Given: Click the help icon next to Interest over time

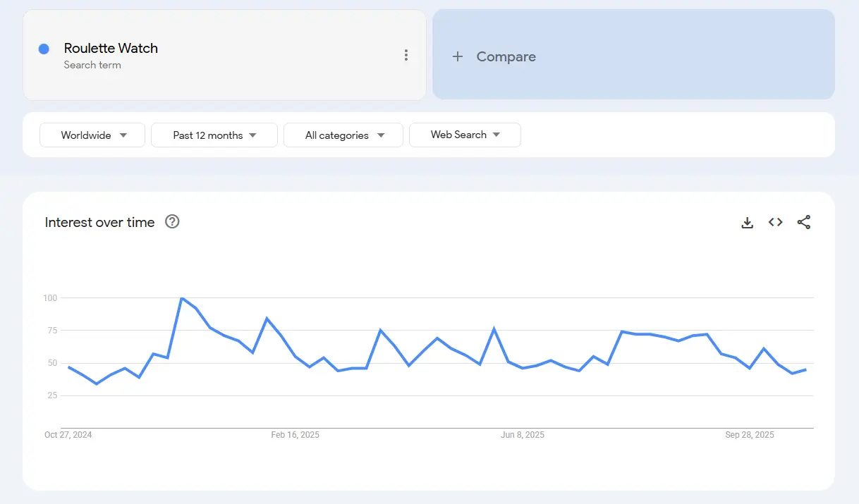Looking at the screenshot, I should tap(172, 222).
